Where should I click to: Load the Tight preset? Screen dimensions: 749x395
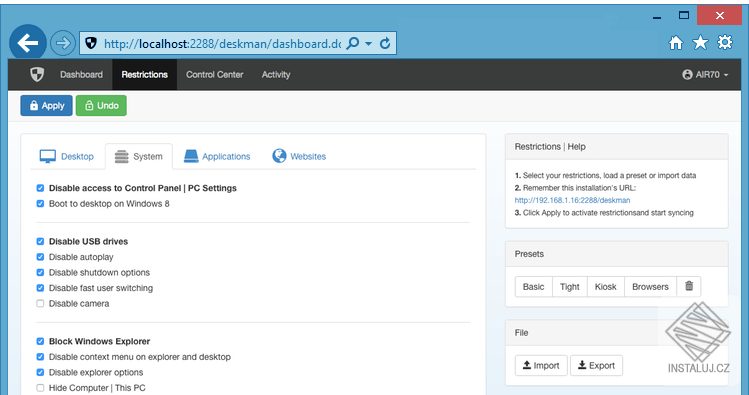click(570, 287)
